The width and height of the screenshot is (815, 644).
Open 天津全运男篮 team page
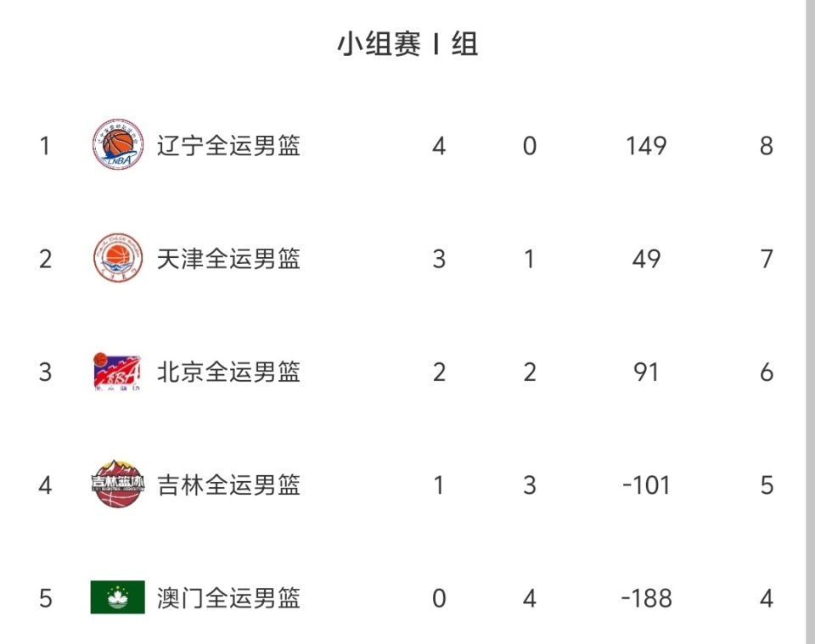point(228,259)
